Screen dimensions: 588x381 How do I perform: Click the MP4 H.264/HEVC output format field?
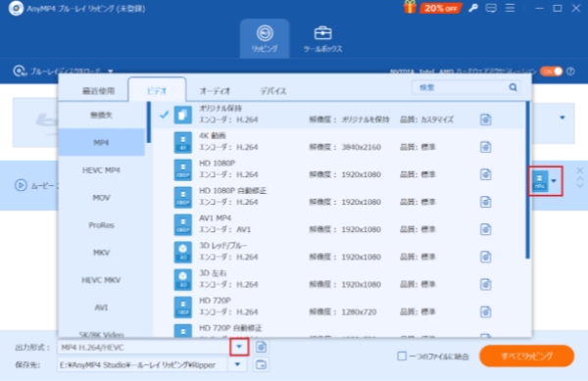tap(143, 348)
